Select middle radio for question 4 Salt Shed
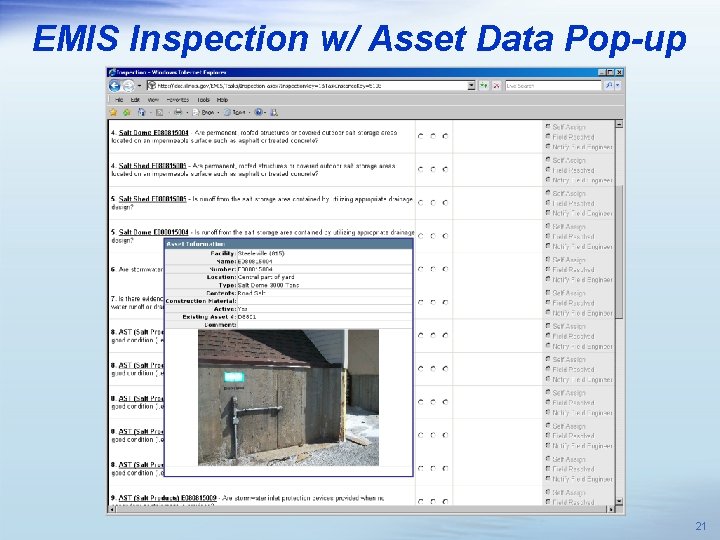Image resolution: width=720 pixels, height=540 pixels. click(x=433, y=169)
